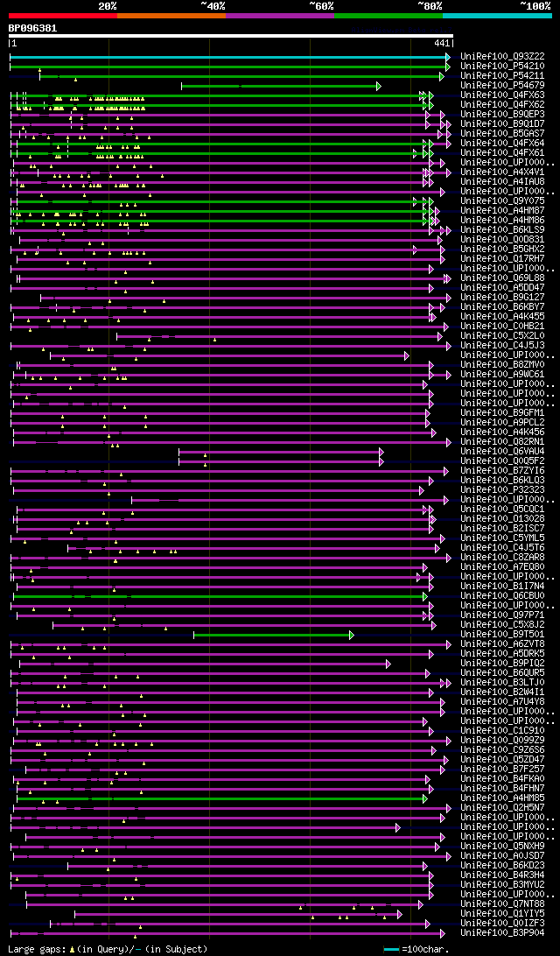The image size is (560, 956).
Task: Open hit UniRef100_B6KD23
Action: tap(503, 865)
